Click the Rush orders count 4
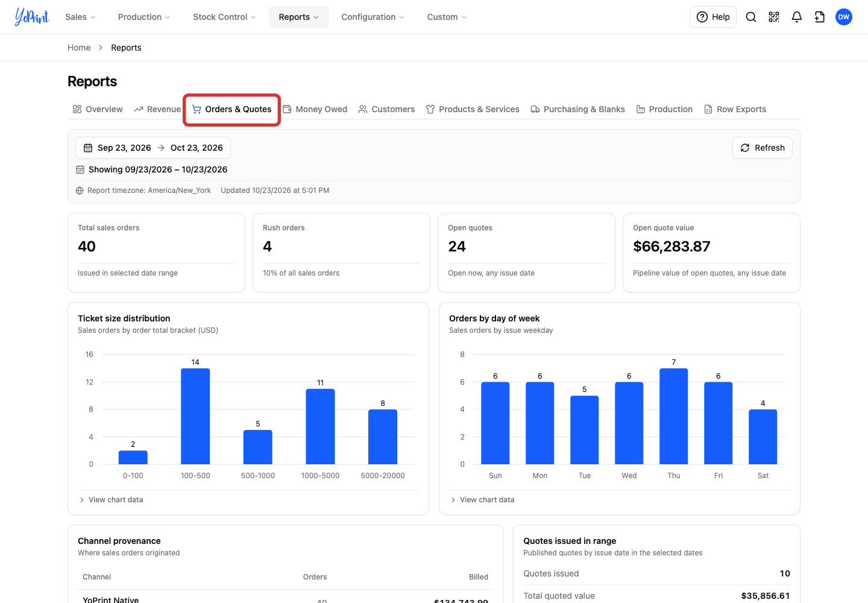 point(267,247)
